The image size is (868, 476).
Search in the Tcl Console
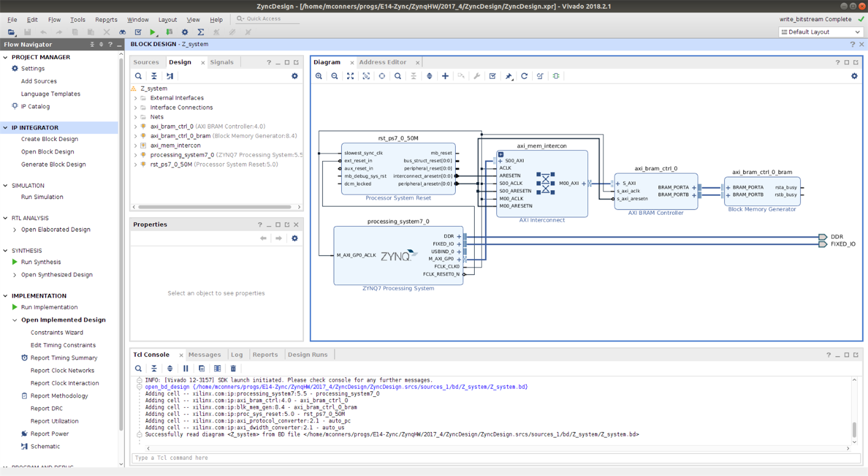point(139,369)
